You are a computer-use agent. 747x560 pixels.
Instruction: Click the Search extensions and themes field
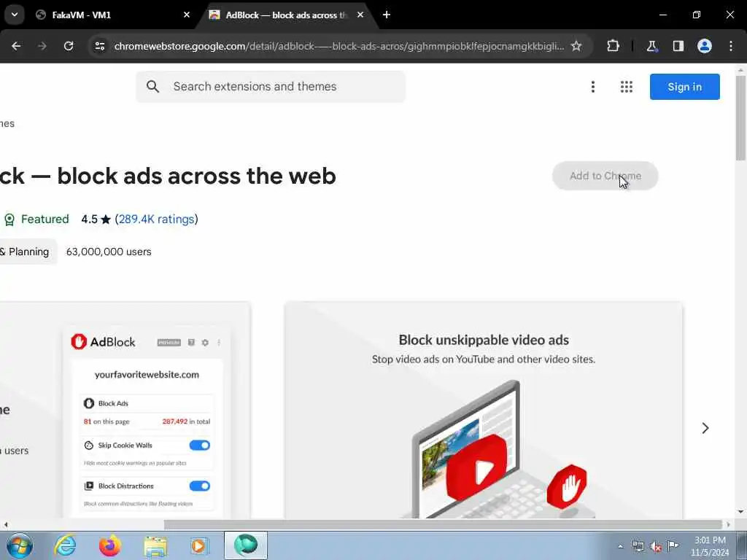(271, 87)
